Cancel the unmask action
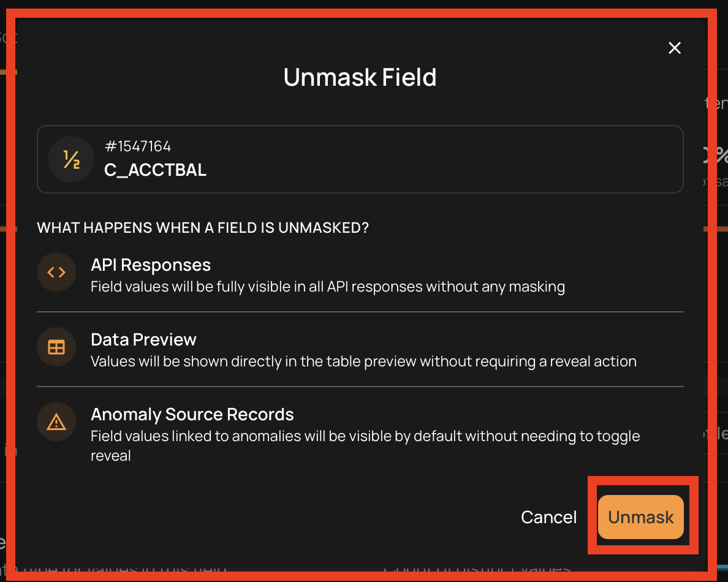Image resolution: width=728 pixels, height=582 pixels. tap(548, 517)
